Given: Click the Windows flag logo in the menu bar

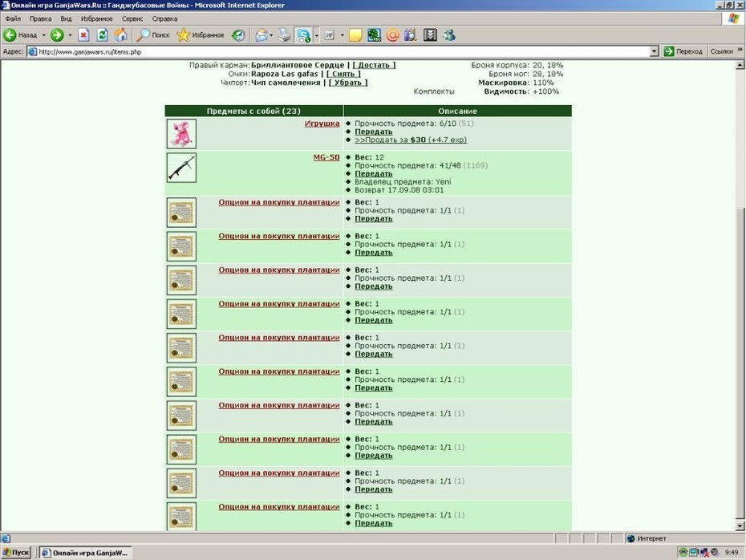Looking at the screenshot, I should 734,18.
